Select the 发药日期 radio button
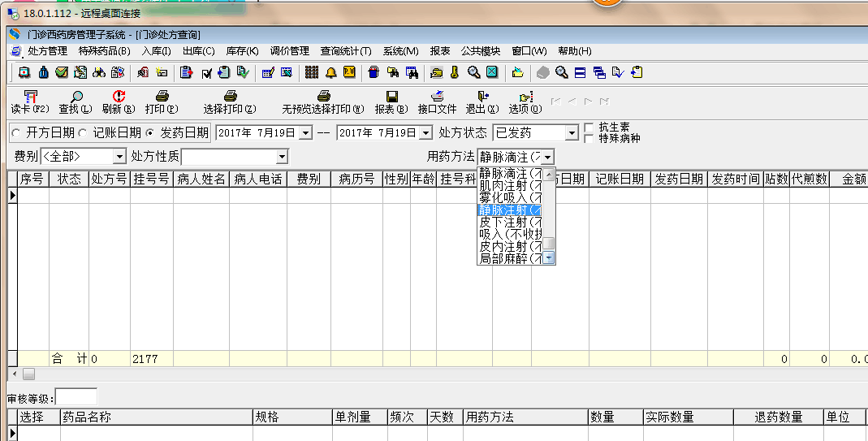The height and width of the screenshot is (441, 868). [x=150, y=133]
